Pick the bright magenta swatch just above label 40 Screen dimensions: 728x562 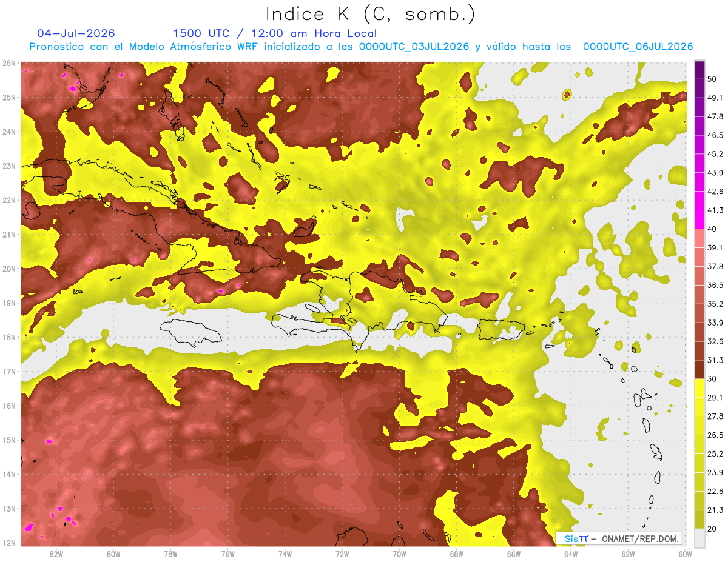699,219
